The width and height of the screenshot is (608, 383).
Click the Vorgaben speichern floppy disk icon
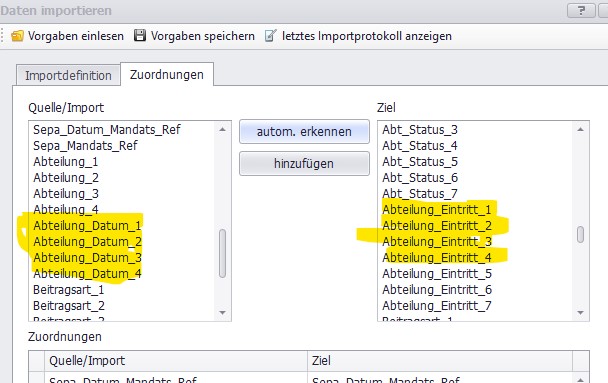pyautogui.click(x=140, y=36)
